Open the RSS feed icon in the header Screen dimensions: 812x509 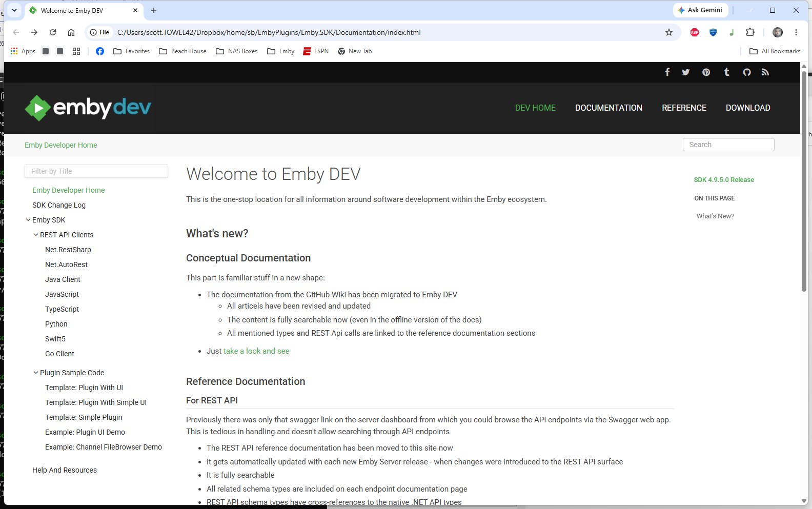tap(765, 72)
